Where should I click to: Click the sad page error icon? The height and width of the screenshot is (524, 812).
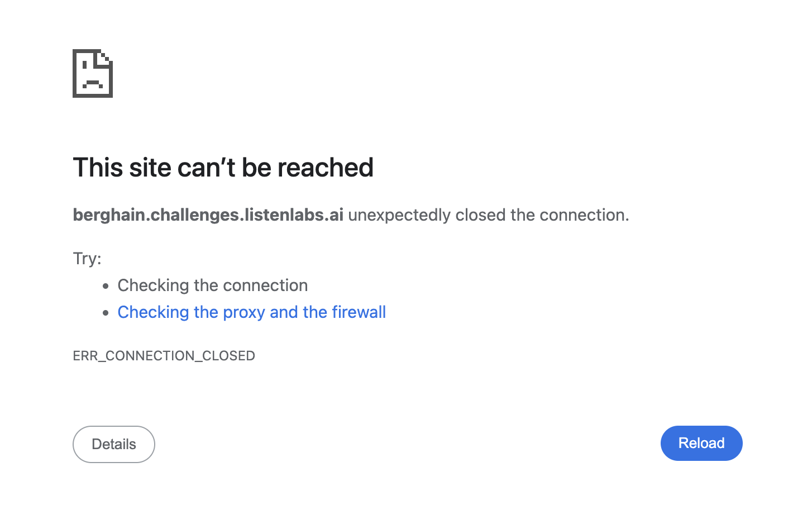point(93,74)
